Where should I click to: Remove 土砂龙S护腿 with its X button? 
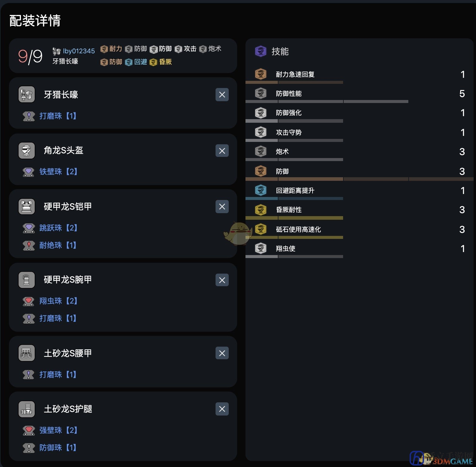coord(222,409)
